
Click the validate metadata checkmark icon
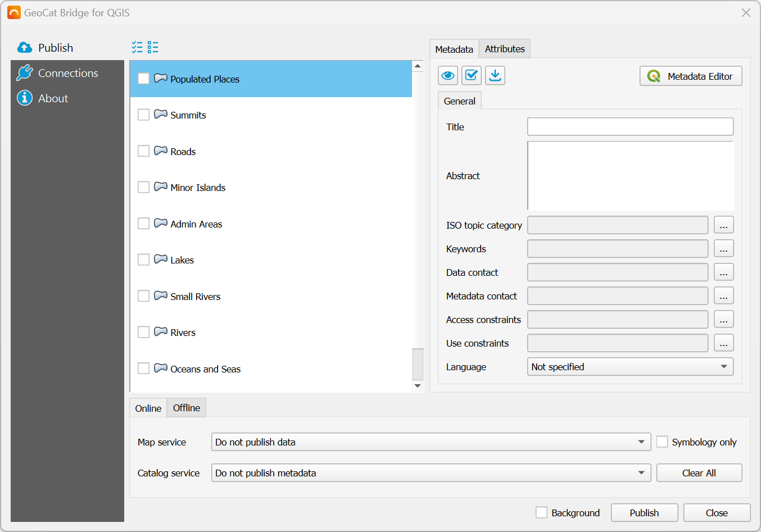[472, 75]
